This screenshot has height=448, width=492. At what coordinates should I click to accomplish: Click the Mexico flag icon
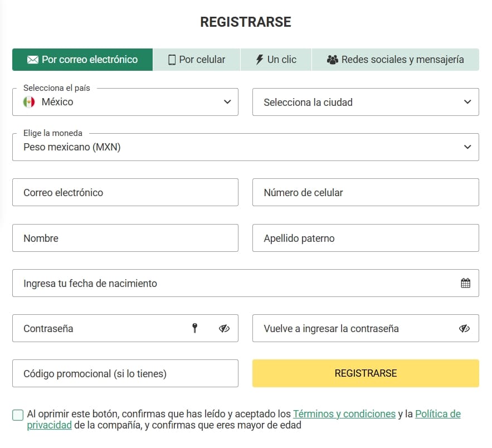(29, 102)
